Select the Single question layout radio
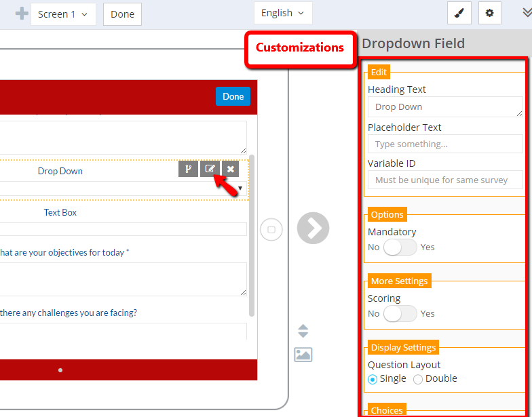The image size is (532, 417). (x=372, y=379)
